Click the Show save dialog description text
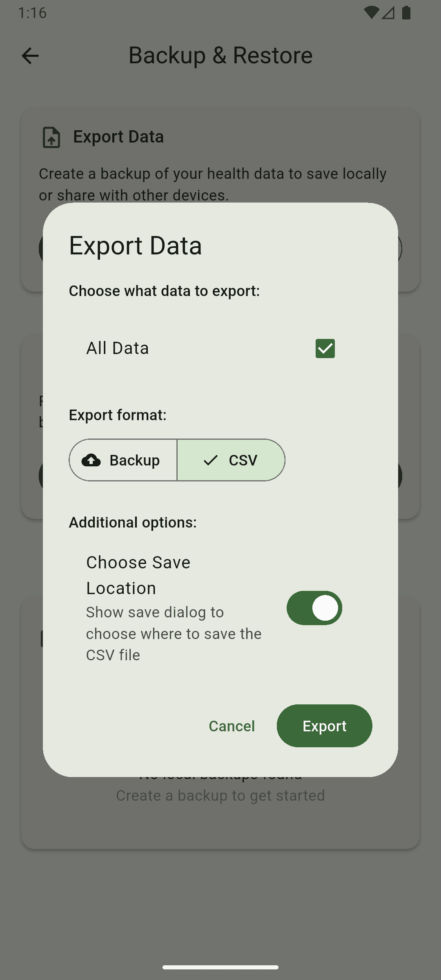The image size is (441, 980). [x=174, y=634]
